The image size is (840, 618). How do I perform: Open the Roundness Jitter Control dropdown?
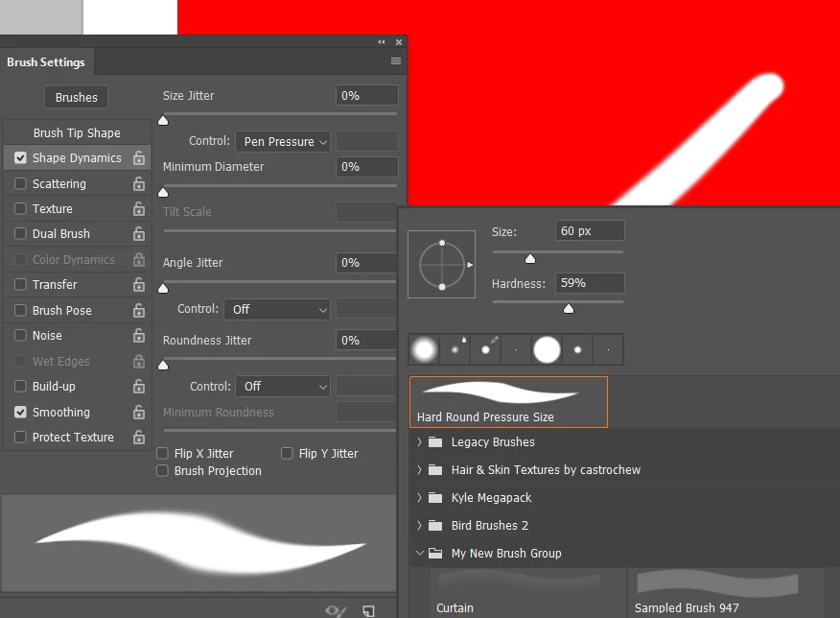283,387
